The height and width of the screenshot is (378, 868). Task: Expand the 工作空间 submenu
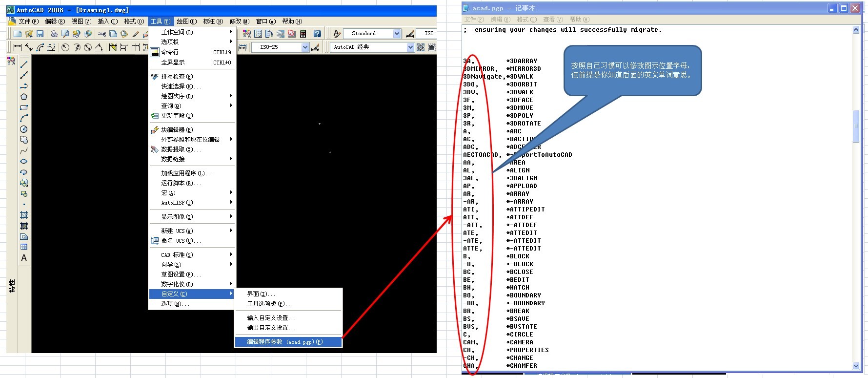point(192,32)
